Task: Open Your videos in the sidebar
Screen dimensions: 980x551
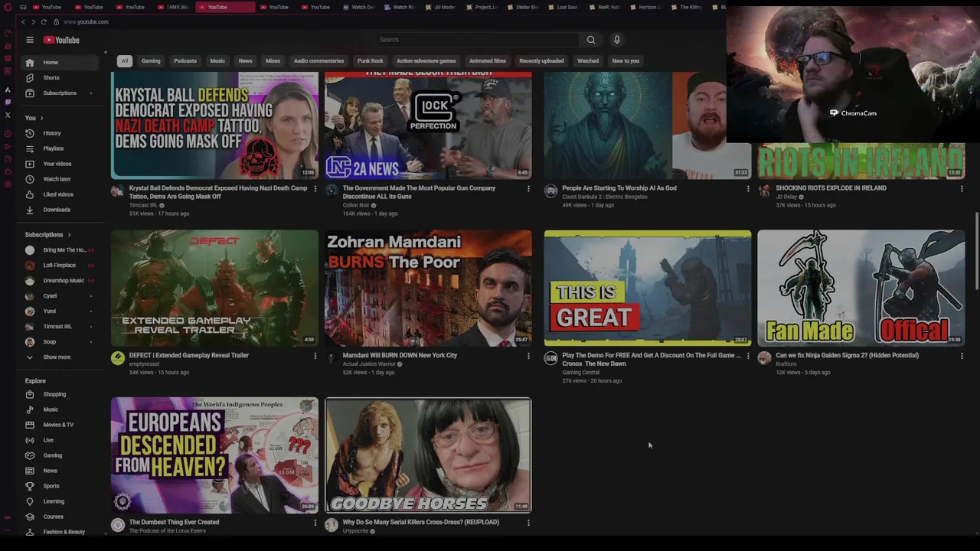Action: click(x=60, y=164)
